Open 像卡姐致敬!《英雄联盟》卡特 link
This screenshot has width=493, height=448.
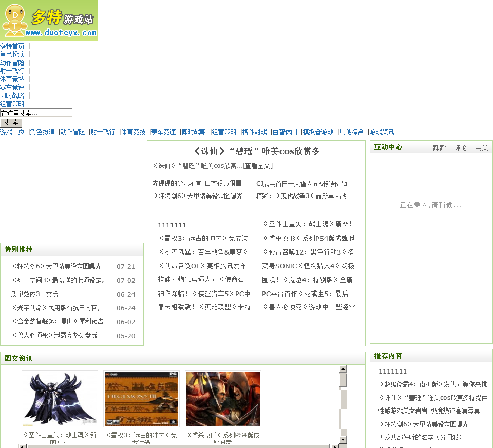tap(204, 307)
